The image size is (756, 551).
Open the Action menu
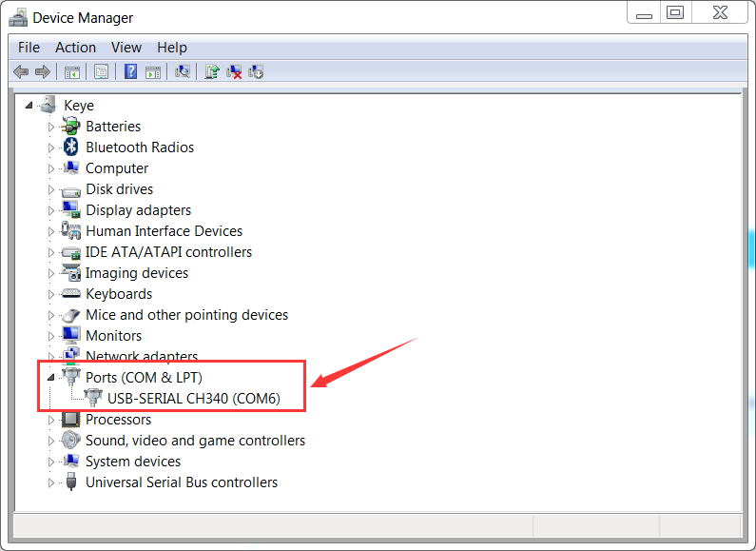pos(75,48)
